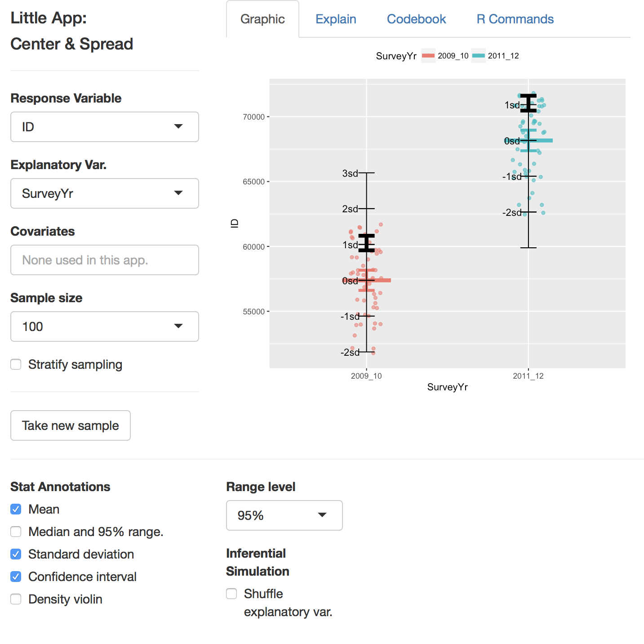Screen dimensions: 644x644
Task: Open the Sample size dropdown
Action: (104, 326)
